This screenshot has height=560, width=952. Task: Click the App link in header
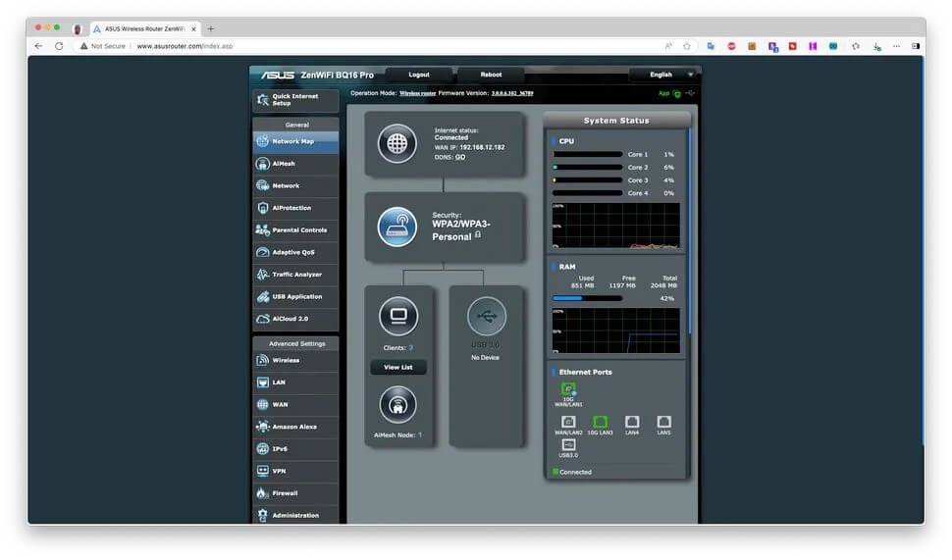coord(663,93)
